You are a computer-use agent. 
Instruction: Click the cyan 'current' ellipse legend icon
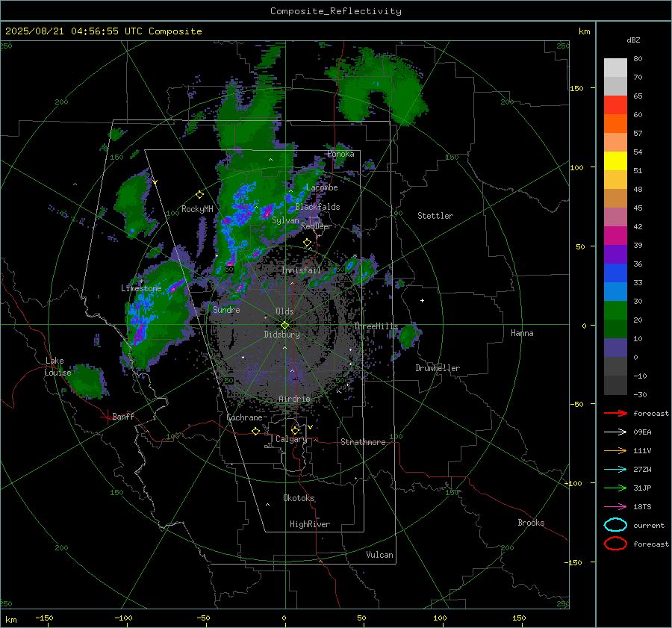(615, 525)
